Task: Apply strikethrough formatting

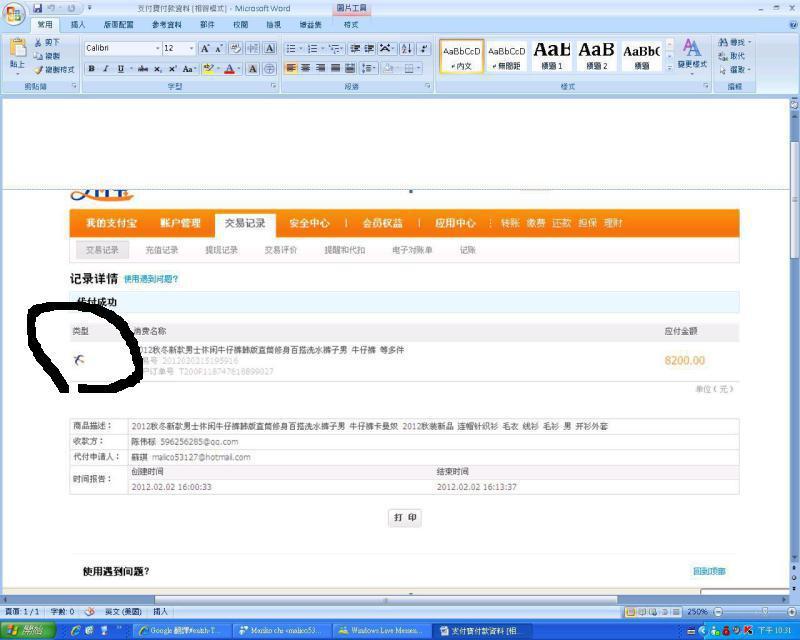Action: (x=143, y=69)
